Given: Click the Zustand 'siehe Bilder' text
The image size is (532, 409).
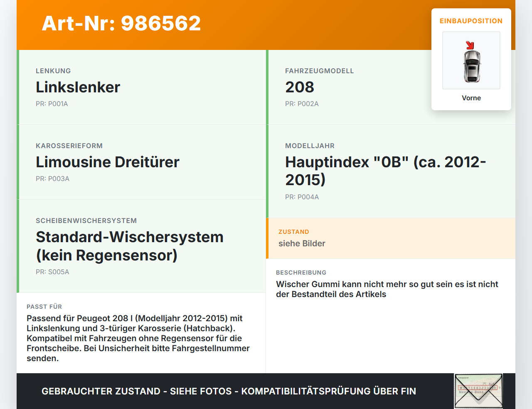Looking at the screenshot, I should click(x=302, y=243).
